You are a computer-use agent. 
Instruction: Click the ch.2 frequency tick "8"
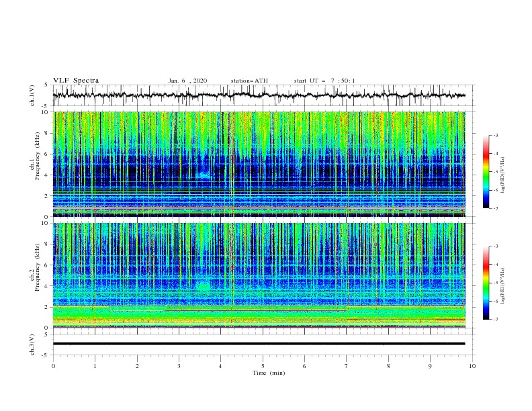click(x=46, y=244)
